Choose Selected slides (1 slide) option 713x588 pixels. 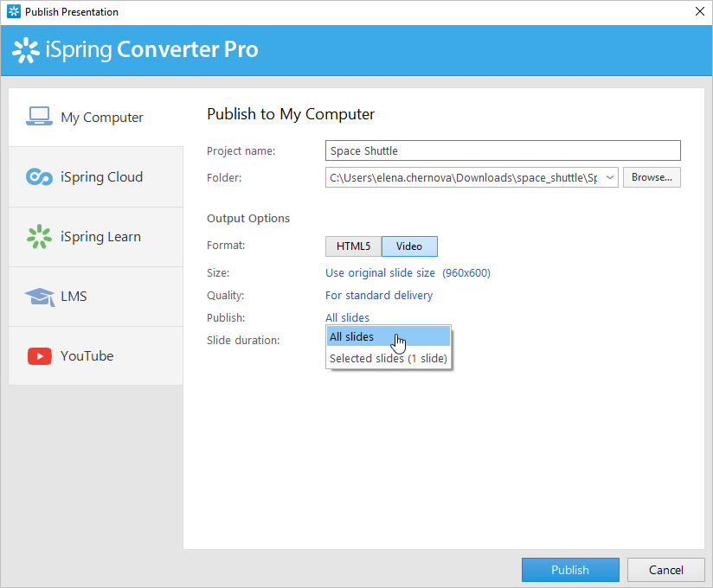tap(389, 359)
